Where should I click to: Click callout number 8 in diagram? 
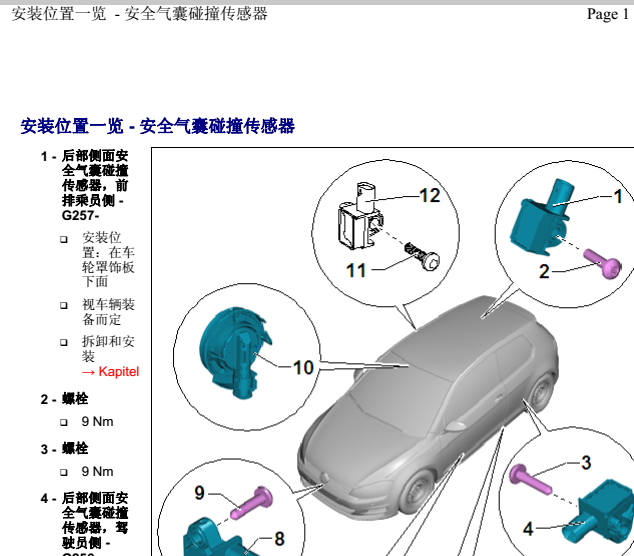tap(279, 539)
